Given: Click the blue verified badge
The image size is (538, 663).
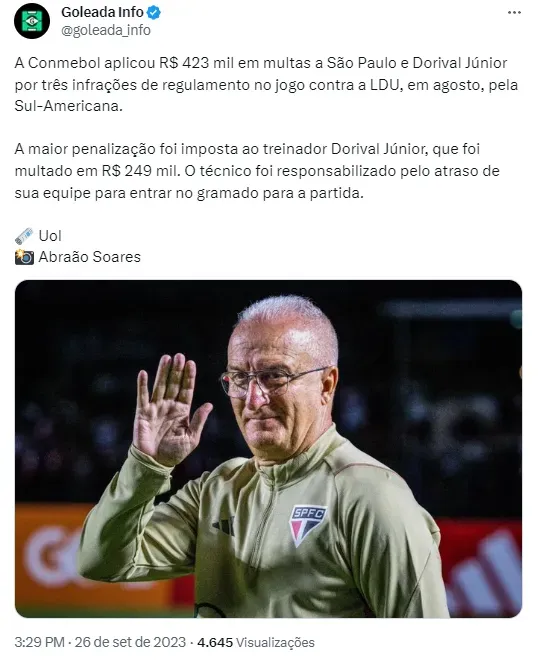Looking at the screenshot, I should tap(154, 13).
